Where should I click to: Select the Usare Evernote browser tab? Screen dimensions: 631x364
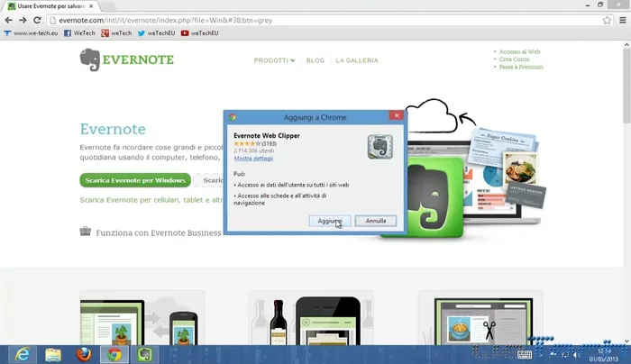pos(51,6)
